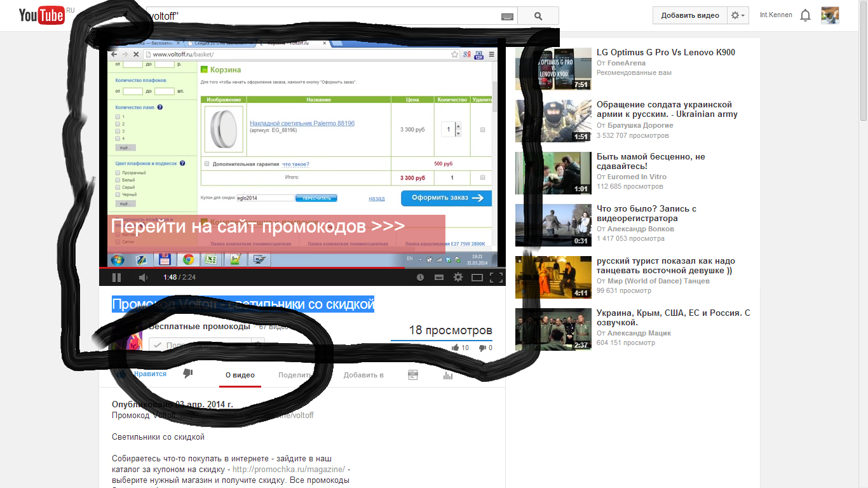Pause the video playback
868x488 pixels.
(116, 277)
